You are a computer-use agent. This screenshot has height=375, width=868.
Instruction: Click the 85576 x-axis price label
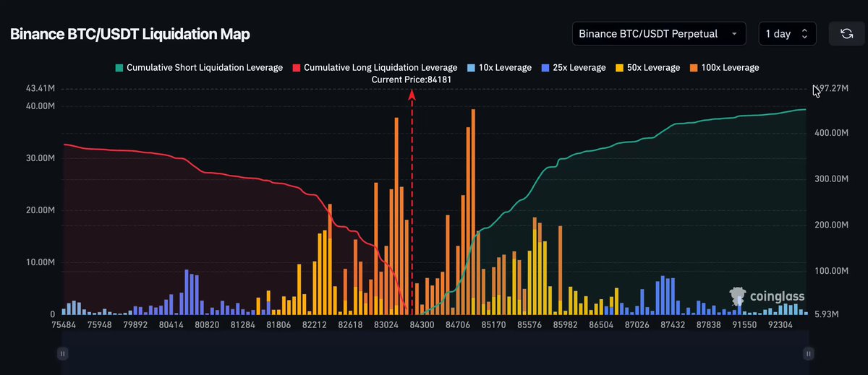pyautogui.click(x=529, y=326)
